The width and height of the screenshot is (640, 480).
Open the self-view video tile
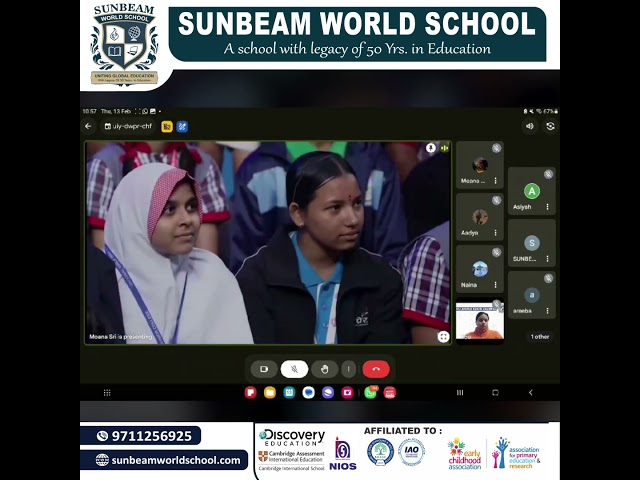click(x=480, y=320)
